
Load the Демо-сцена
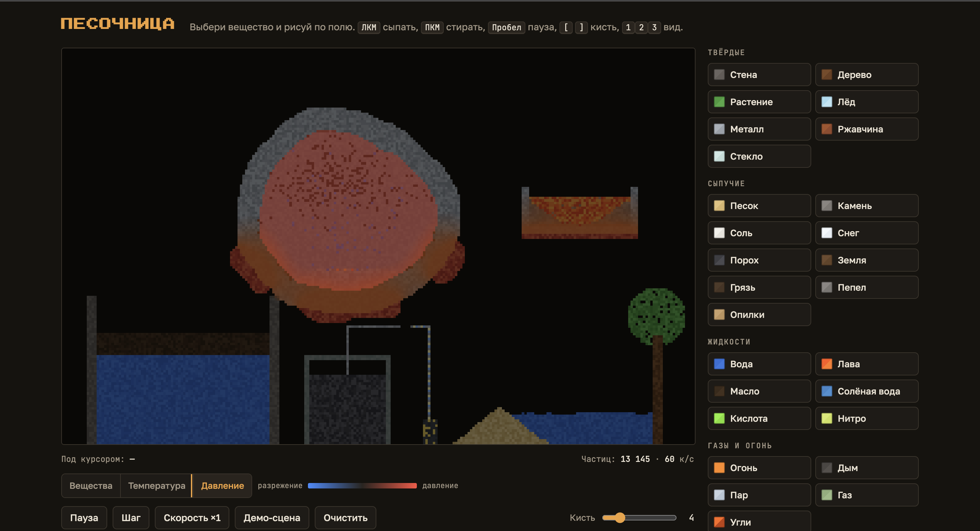272,518
